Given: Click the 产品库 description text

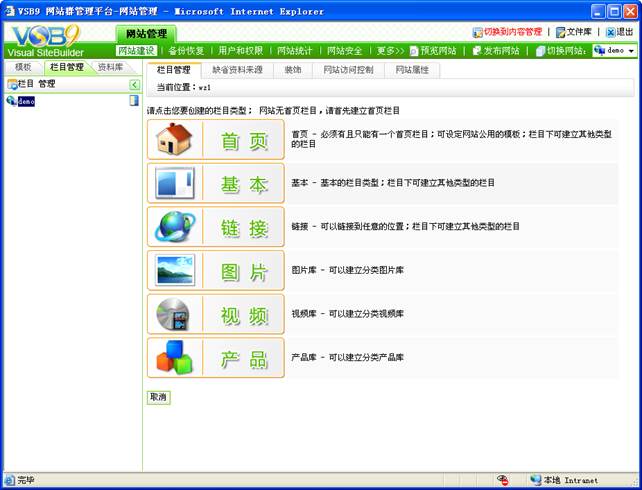Looking at the screenshot, I should click(348, 357).
